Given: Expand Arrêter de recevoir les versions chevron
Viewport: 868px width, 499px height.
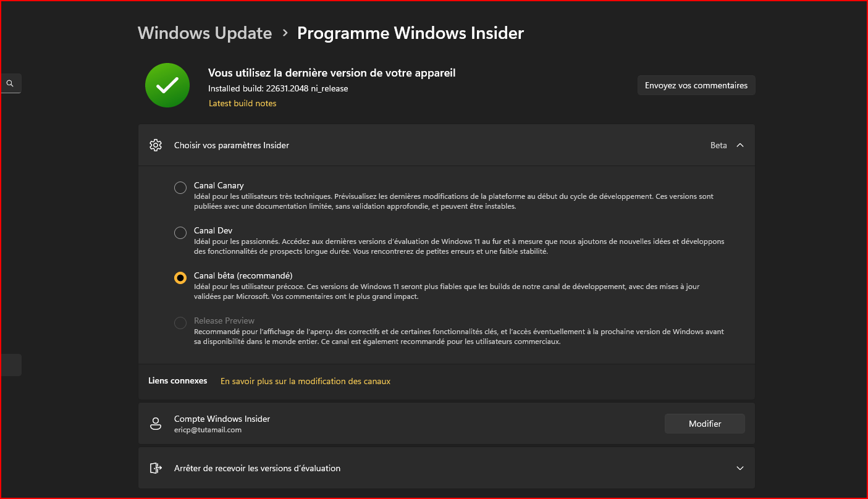Looking at the screenshot, I should (x=740, y=468).
